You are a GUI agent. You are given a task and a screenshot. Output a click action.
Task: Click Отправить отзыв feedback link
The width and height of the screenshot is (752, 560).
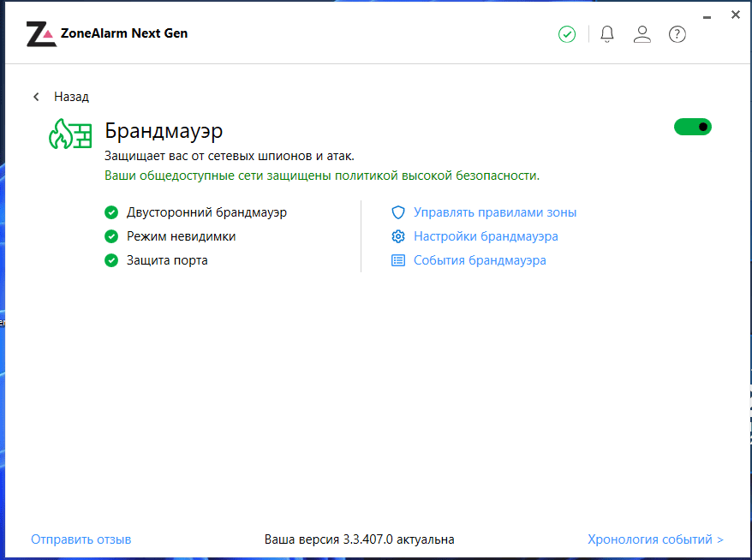click(x=81, y=539)
